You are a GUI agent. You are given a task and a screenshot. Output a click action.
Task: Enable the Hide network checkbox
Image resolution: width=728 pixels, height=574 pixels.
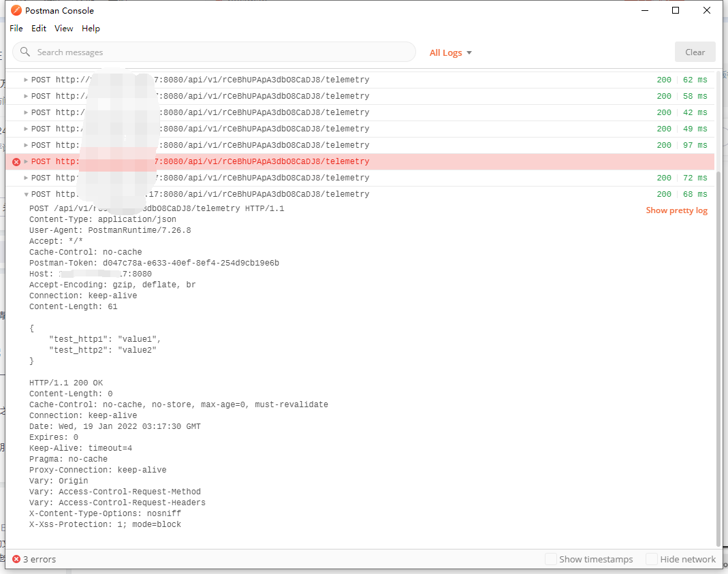(x=650, y=559)
